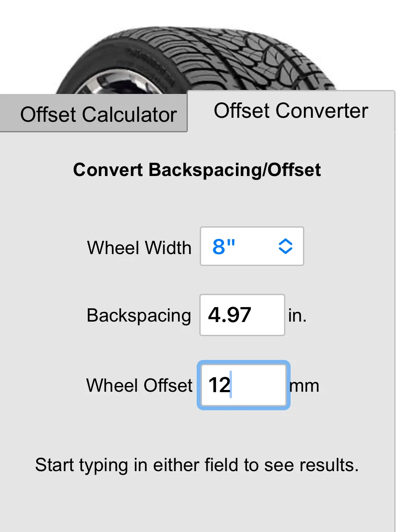Click the "in." unit label
This screenshot has height=532, width=396.
pyautogui.click(x=297, y=316)
